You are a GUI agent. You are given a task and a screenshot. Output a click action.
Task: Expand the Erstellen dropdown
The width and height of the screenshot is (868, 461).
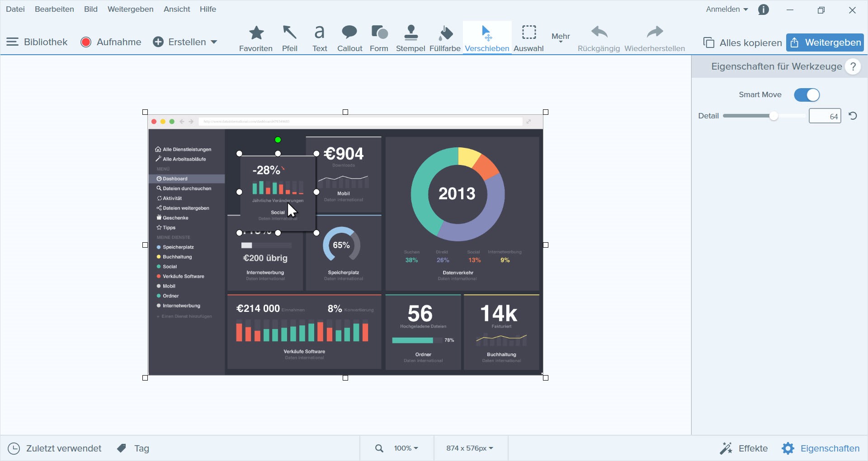click(x=185, y=42)
